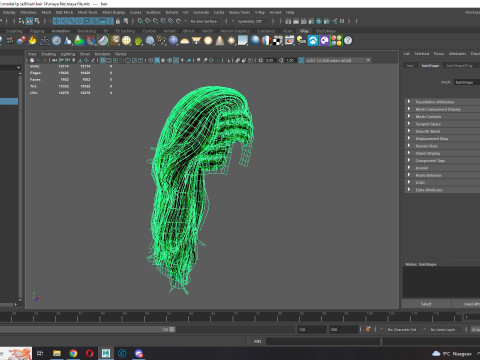480x360 pixels.
Task: Click the dome light shelf icon
Action: click(x=185, y=41)
